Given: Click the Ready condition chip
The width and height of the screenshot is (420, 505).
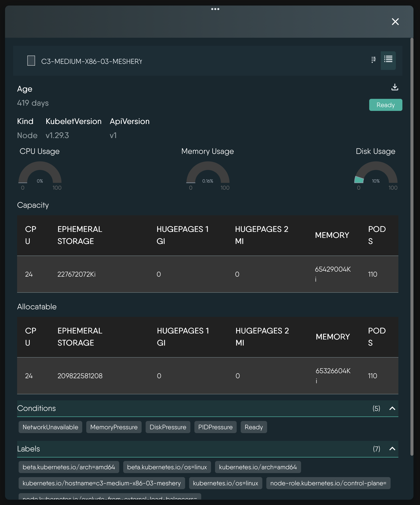Looking at the screenshot, I should click(x=254, y=427).
